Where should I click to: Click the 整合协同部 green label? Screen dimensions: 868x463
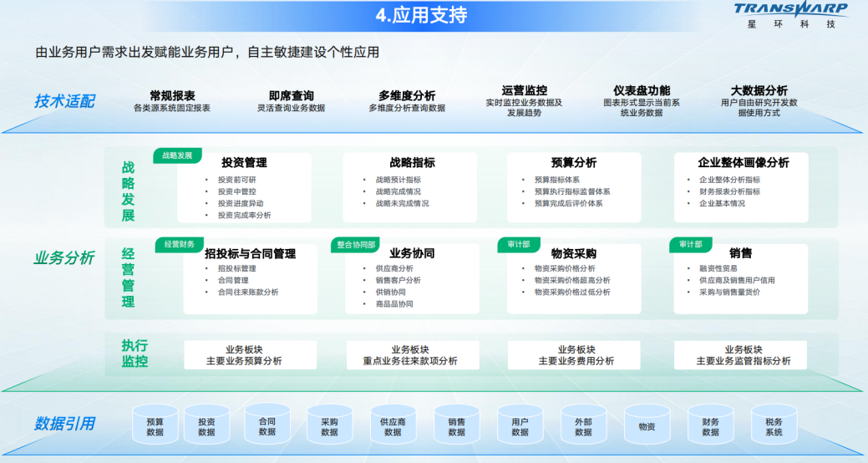pyautogui.click(x=356, y=245)
